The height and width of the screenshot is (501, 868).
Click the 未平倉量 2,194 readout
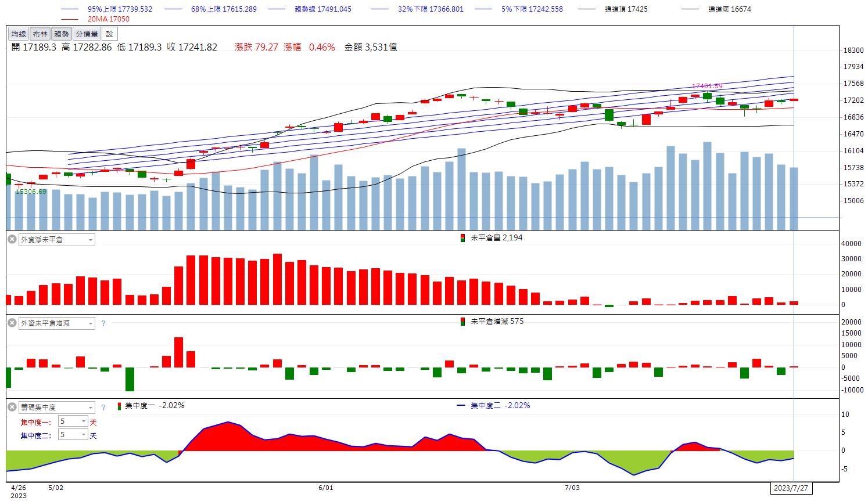pos(496,238)
